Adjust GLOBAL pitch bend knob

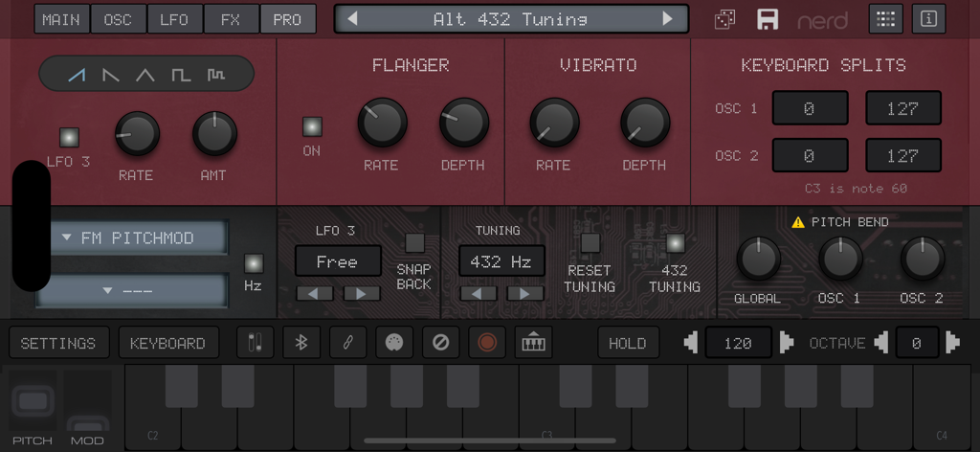(x=759, y=259)
